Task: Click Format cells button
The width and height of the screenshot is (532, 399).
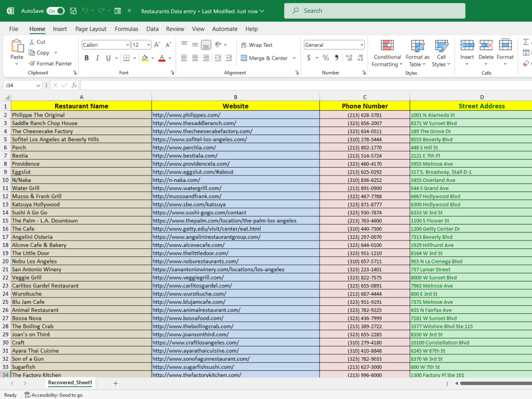Action: click(x=505, y=53)
